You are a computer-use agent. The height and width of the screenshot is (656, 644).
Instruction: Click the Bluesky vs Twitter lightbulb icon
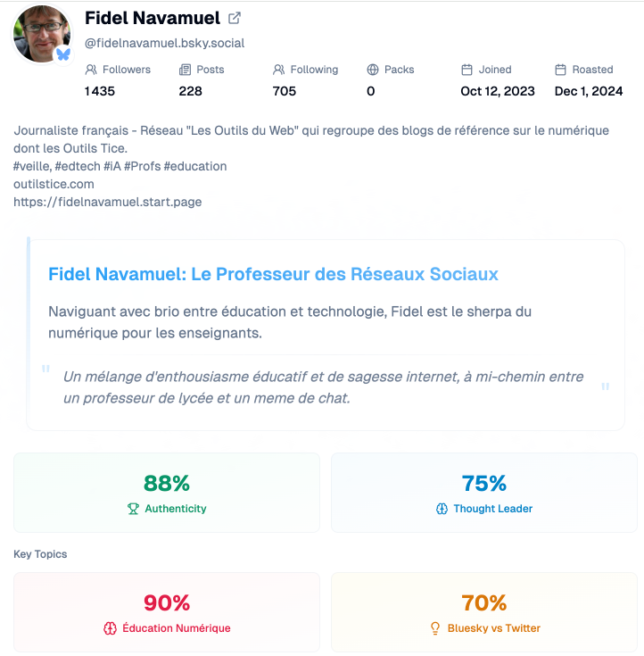(x=435, y=628)
